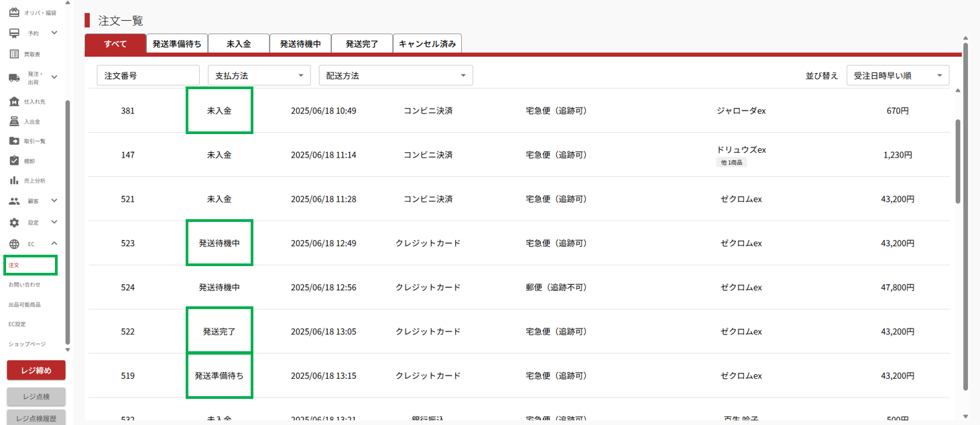
Task: Click the 入出金 register icon
Action: point(14,121)
